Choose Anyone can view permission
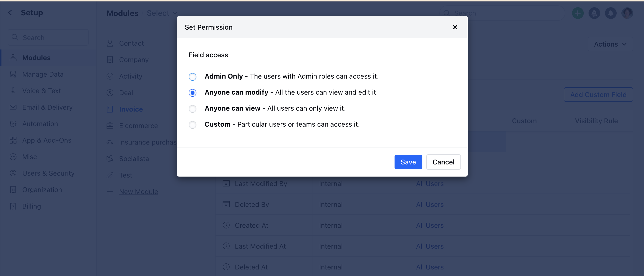The width and height of the screenshot is (644, 276). coord(193,109)
